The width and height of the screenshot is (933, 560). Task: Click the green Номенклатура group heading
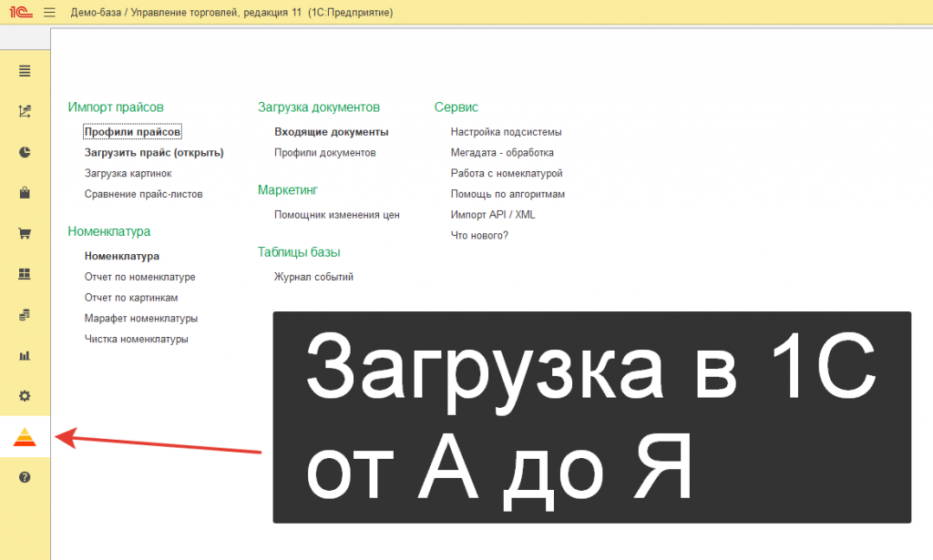coord(109,232)
